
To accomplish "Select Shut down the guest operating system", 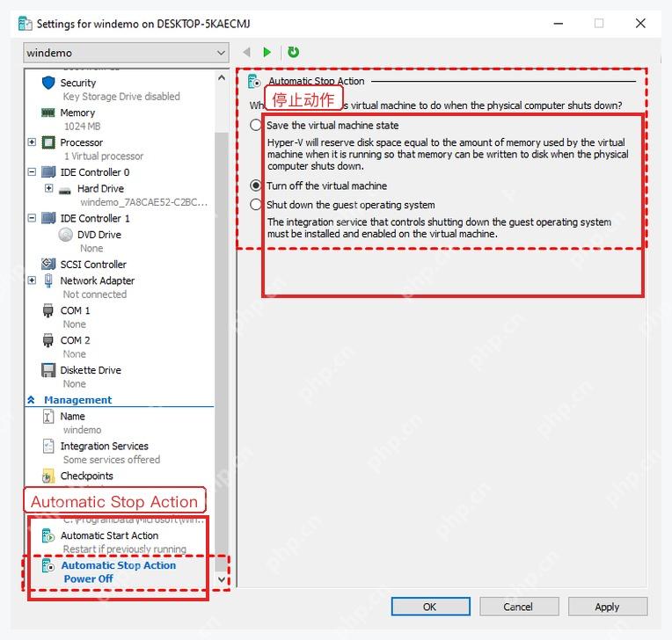I will pos(255,204).
